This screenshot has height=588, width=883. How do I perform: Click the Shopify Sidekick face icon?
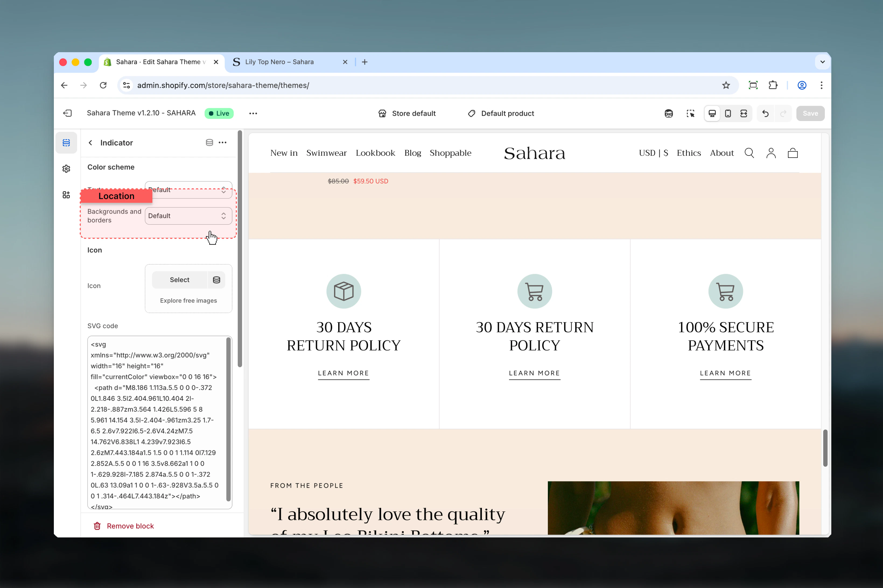click(669, 113)
